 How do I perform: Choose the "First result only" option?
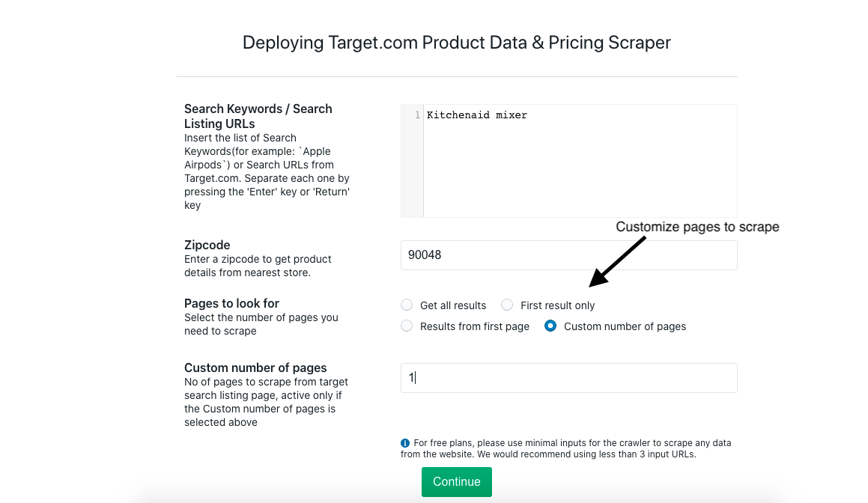(507, 305)
